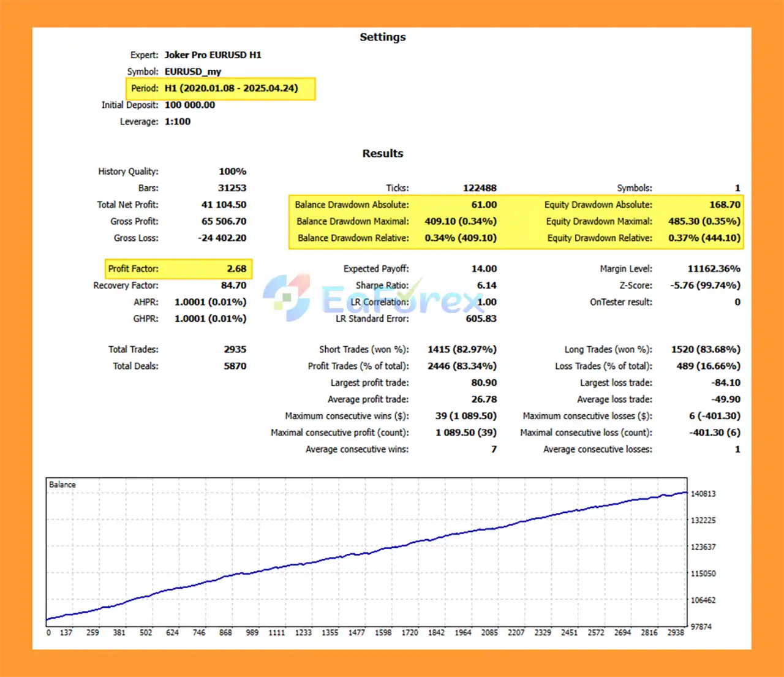Click the Largest loss trade value -84.10

pos(726,383)
